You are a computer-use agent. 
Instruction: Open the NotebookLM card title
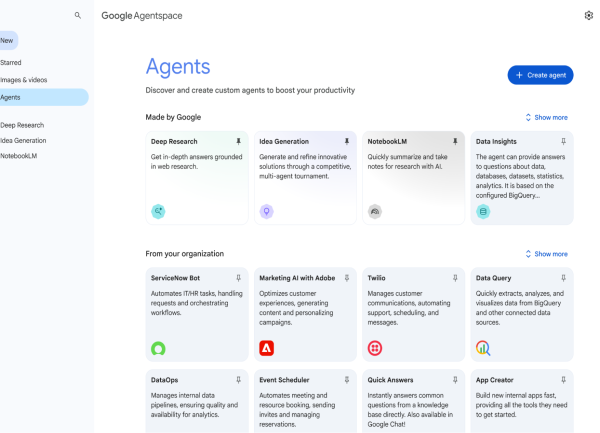coord(387,142)
